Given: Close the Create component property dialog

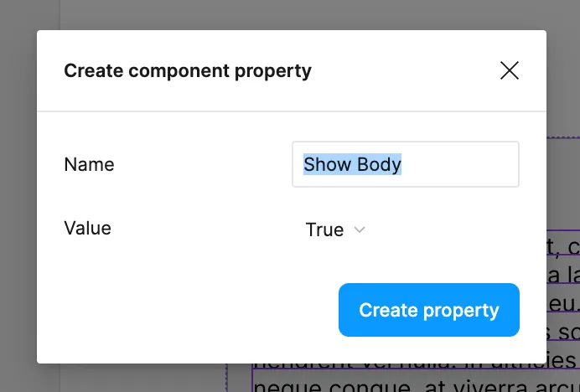Looking at the screenshot, I should [510, 71].
